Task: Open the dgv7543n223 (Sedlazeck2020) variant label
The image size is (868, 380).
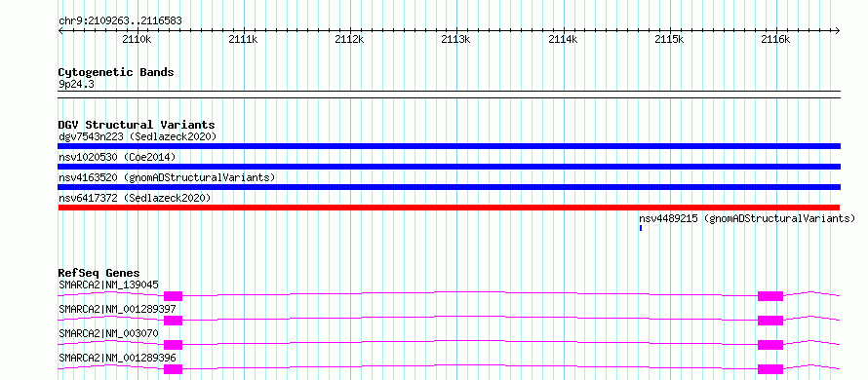Action: point(138,136)
